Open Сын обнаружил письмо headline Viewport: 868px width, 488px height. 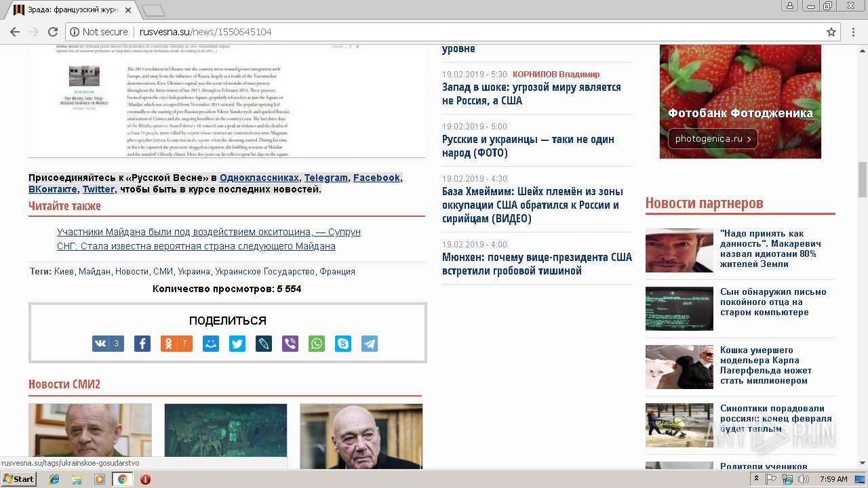coord(773,302)
